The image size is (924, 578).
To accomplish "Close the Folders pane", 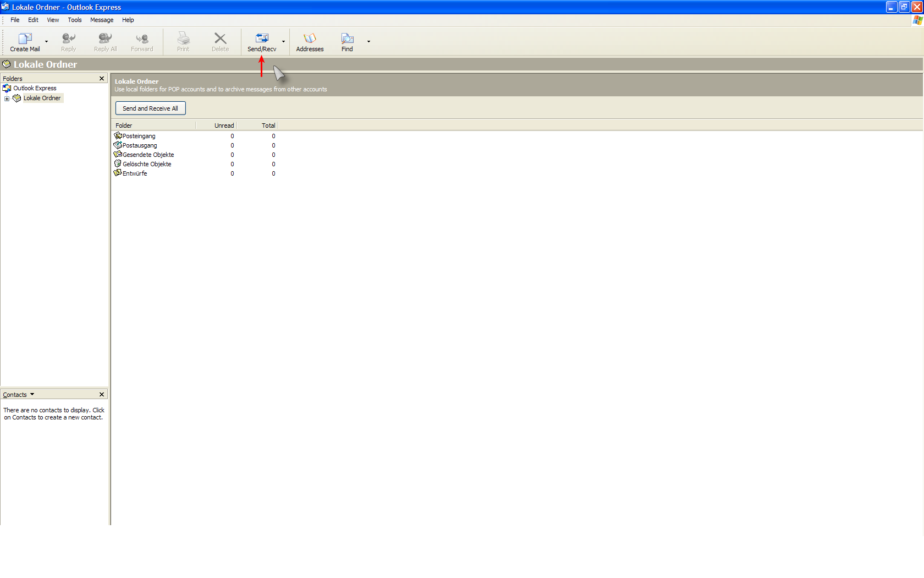I will pyautogui.click(x=102, y=79).
